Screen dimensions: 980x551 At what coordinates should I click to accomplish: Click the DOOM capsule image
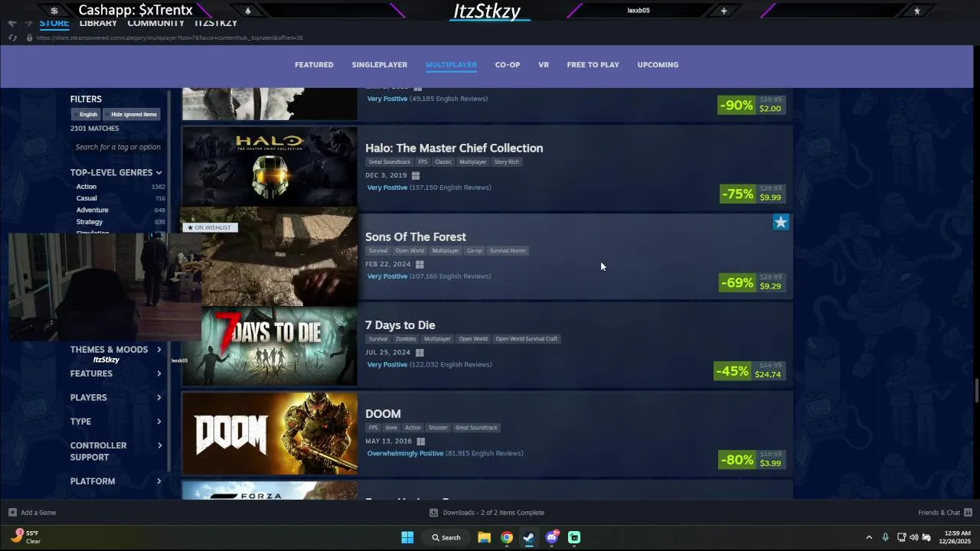(269, 434)
